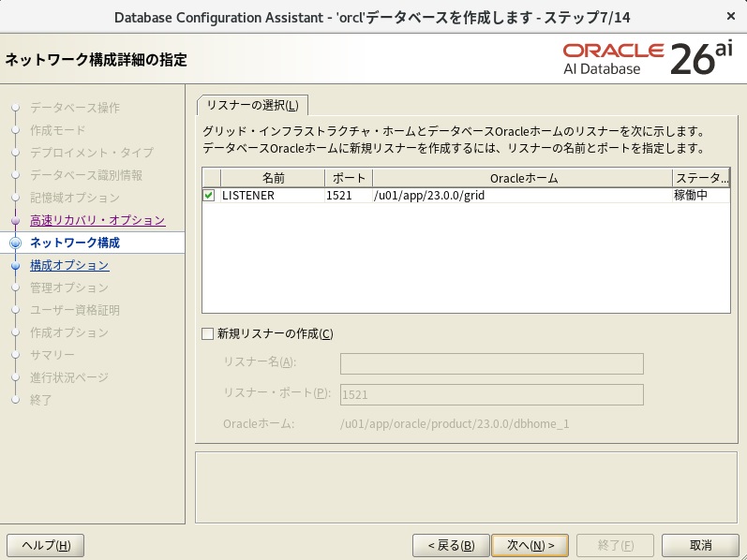Viewport: 747px width, 560px height.
Task: Click the 構成オプション step bullet icon
Action: tap(16, 265)
